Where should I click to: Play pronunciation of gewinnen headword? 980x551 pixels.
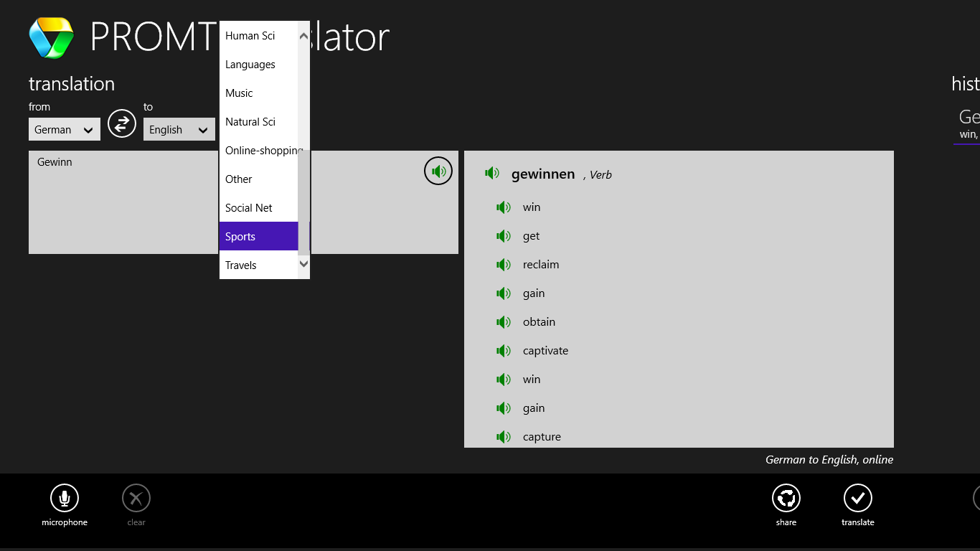click(x=492, y=173)
